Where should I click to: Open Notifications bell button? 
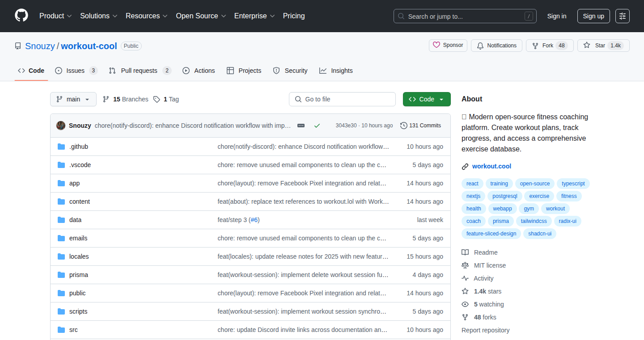click(x=496, y=46)
